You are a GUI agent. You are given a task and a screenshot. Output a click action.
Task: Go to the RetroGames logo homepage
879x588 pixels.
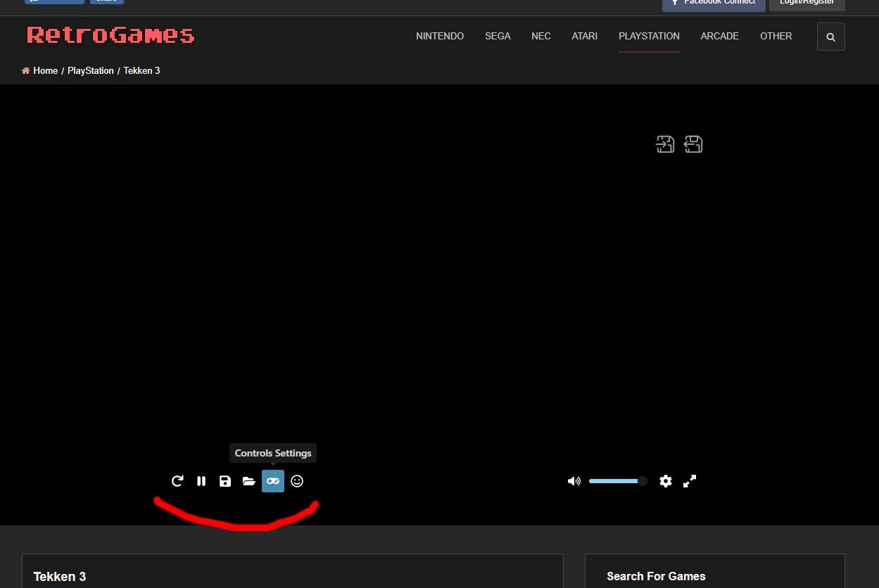point(110,35)
